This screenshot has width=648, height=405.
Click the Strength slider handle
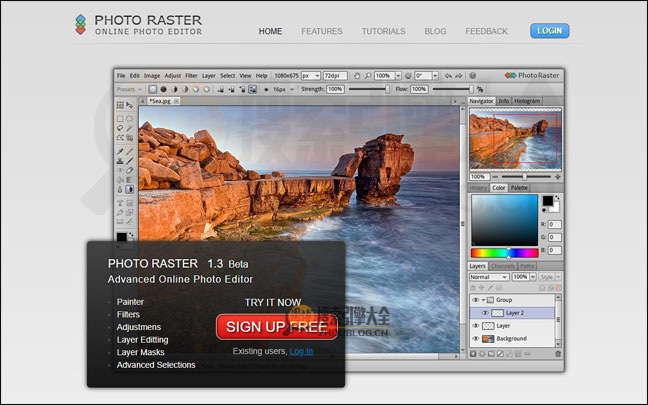[387, 89]
